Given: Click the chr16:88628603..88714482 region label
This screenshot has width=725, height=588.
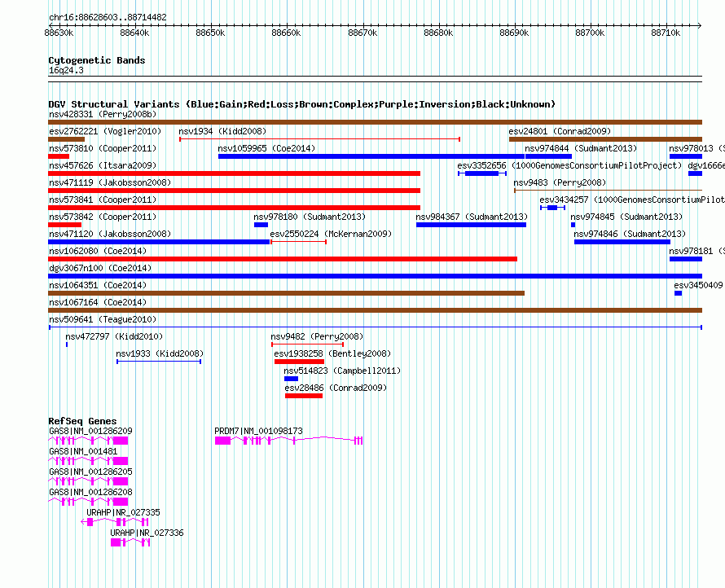Looking at the screenshot, I should coord(108,17).
